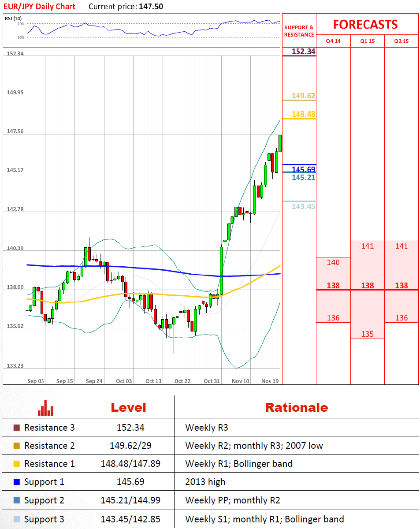Click the Oct 31 date on the axis
The height and width of the screenshot is (529, 420).
(x=212, y=381)
